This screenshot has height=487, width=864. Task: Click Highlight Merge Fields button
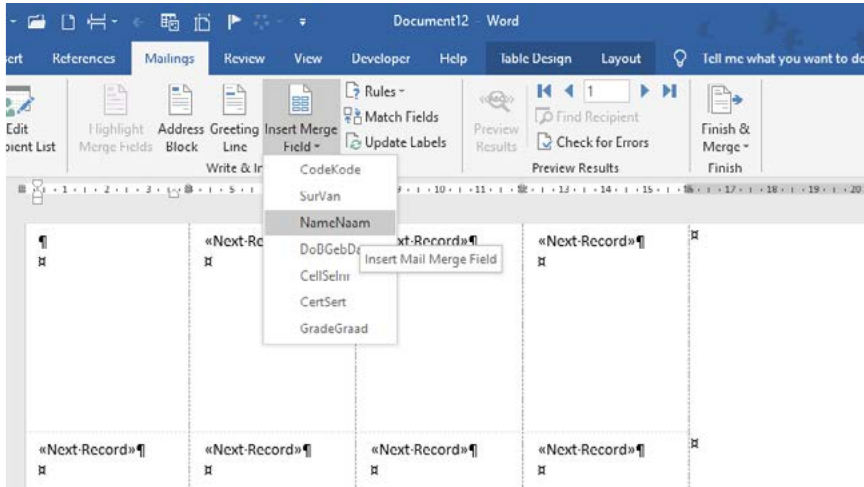(x=116, y=119)
